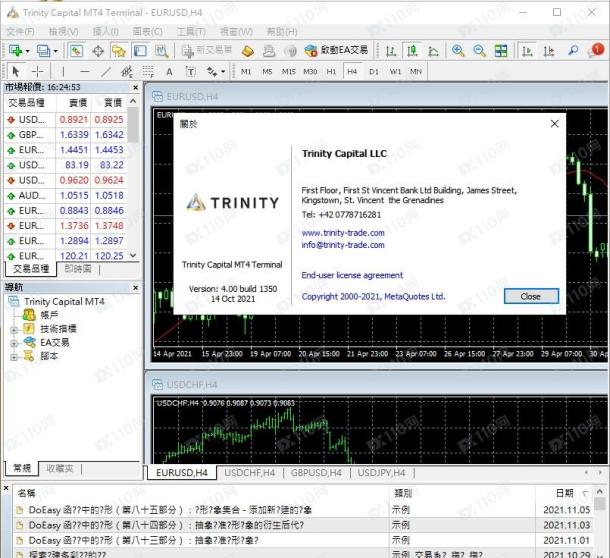Switch to M15 timeframe
The image size is (610, 558).
[289, 72]
